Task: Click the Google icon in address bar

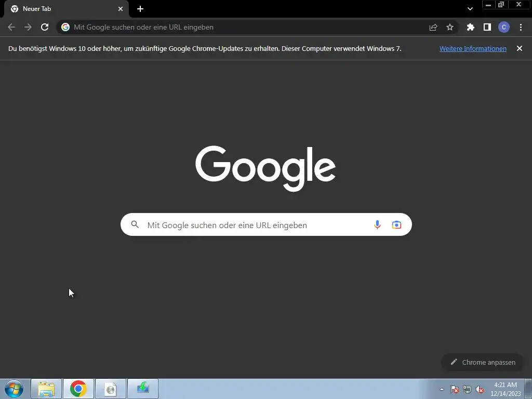Action: 65,27
